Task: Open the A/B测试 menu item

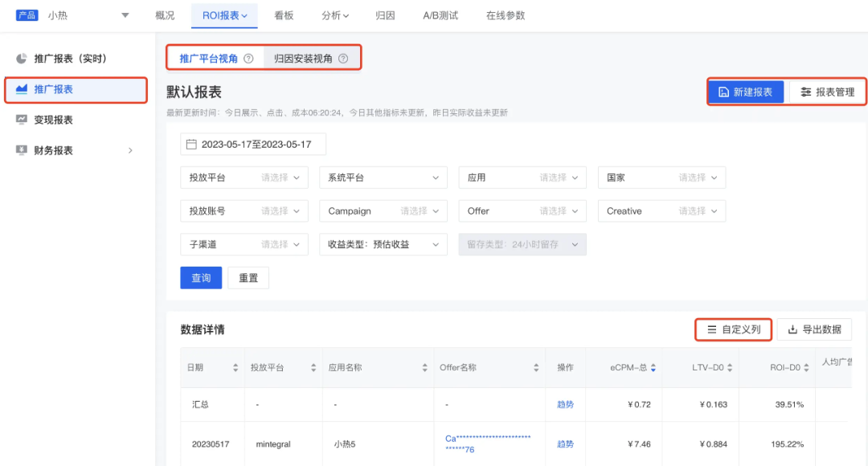Action: [440, 14]
